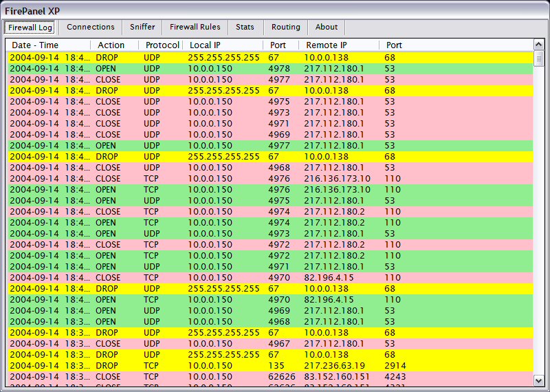
Task: Switch to the Firewall Log tab
Action: pos(30,28)
